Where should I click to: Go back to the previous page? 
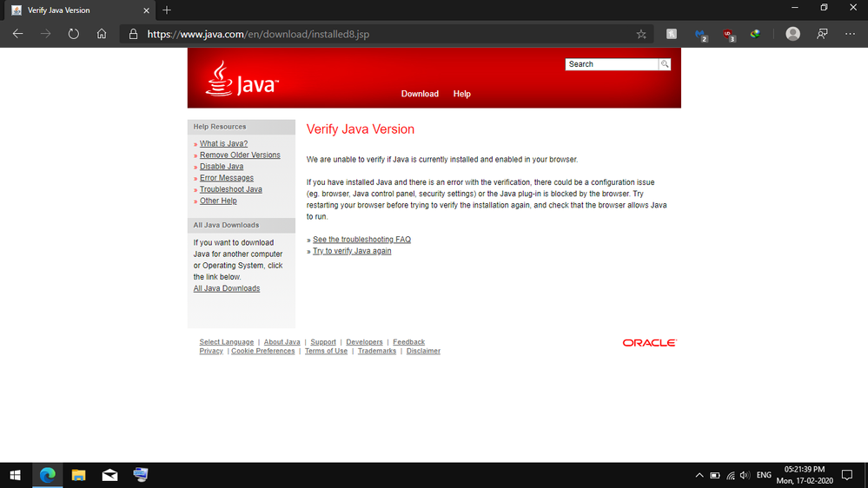click(x=17, y=34)
